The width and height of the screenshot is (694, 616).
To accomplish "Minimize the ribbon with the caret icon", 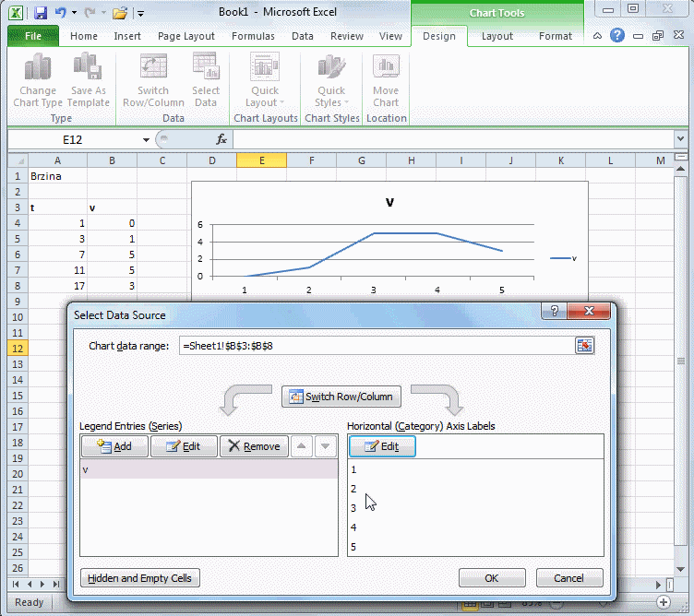I will [598, 36].
